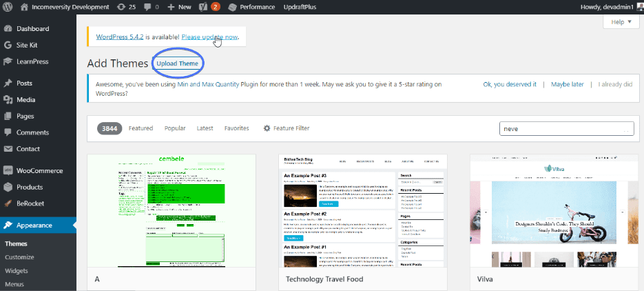Open the Vilva theme thumbnail
Screen dimensions: 644x291
coord(554,211)
